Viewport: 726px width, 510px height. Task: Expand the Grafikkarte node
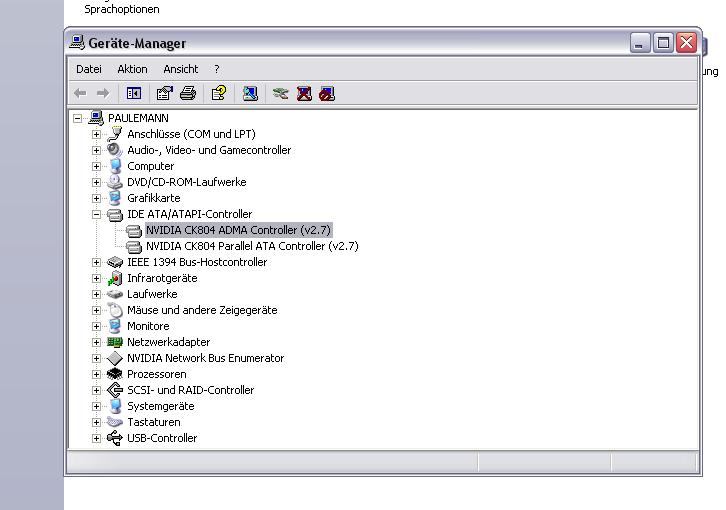pos(96,198)
